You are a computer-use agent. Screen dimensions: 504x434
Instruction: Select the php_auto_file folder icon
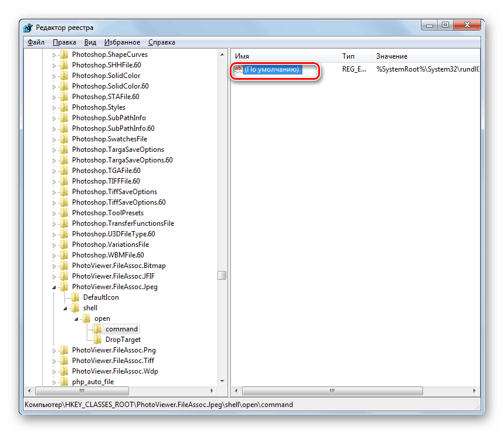coord(63,381)
